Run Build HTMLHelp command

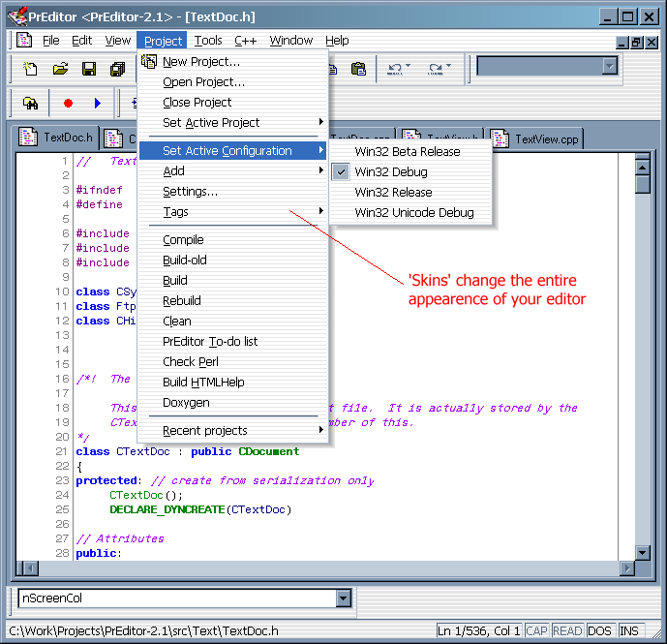point(232,383)
